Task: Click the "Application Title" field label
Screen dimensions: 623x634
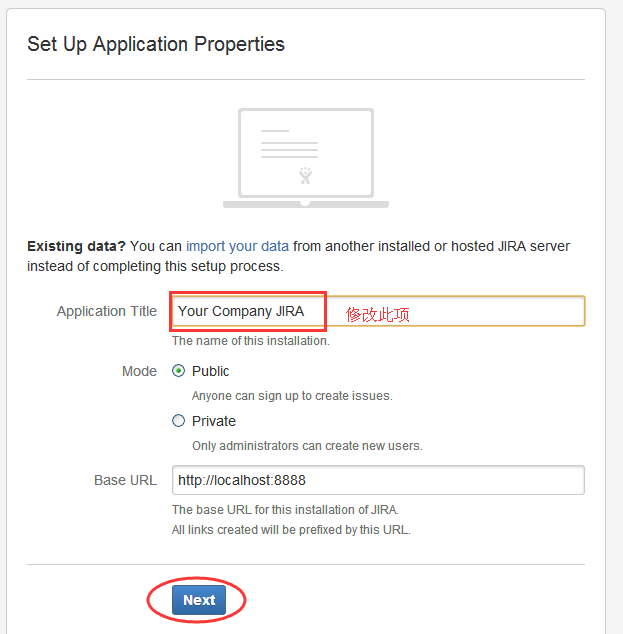Action: coord(107,311)
